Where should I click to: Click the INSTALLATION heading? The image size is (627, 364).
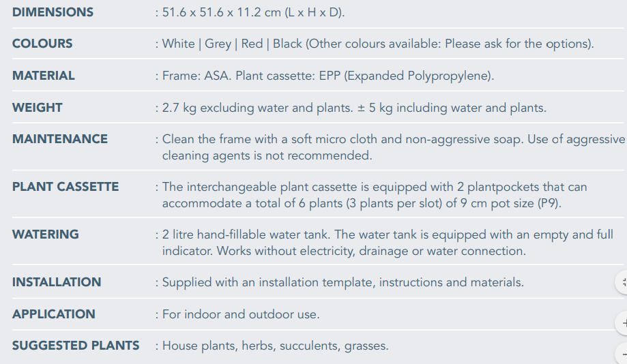click(x=57, y=282)
